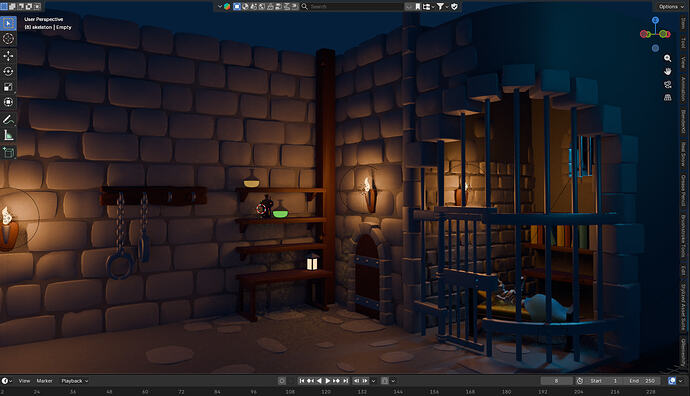Toggle the highlighted blue square icon in header
Screen dimensions: 690x396
[237, 7]
